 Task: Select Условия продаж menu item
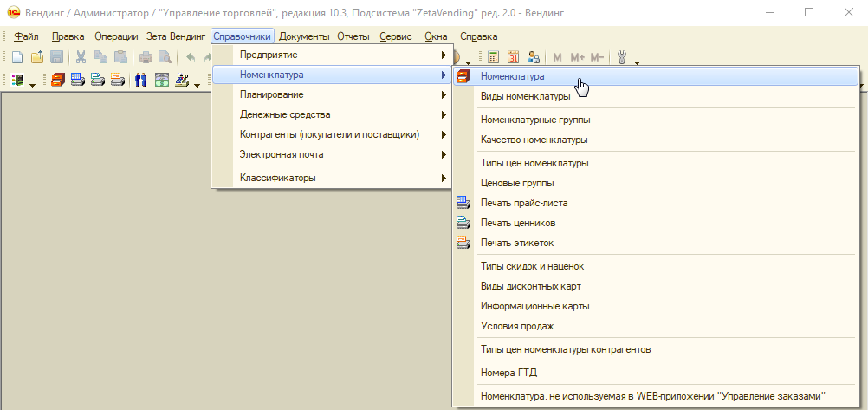tap(656, 326)
